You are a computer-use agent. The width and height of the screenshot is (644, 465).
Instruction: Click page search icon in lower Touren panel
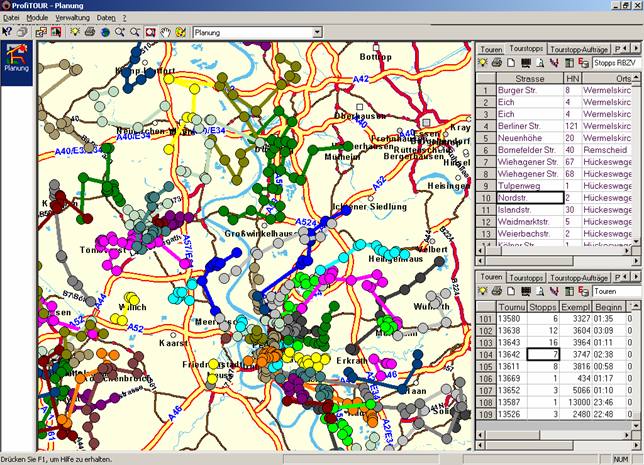click(540, 291)
